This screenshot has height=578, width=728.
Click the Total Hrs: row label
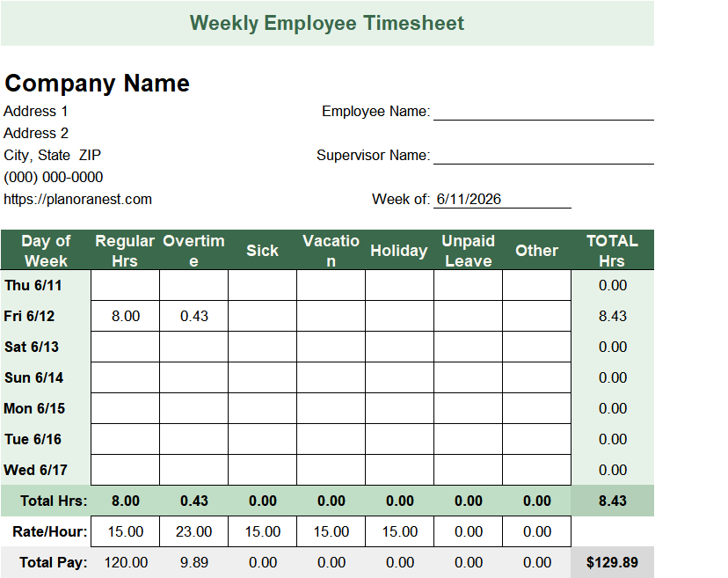[x=54, y=501]
